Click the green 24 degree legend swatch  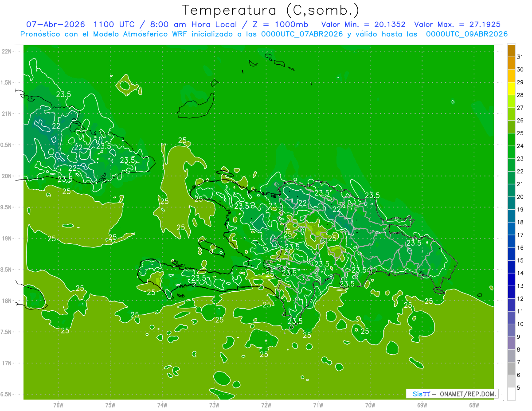pyautogui.click(x=511, y=140)
